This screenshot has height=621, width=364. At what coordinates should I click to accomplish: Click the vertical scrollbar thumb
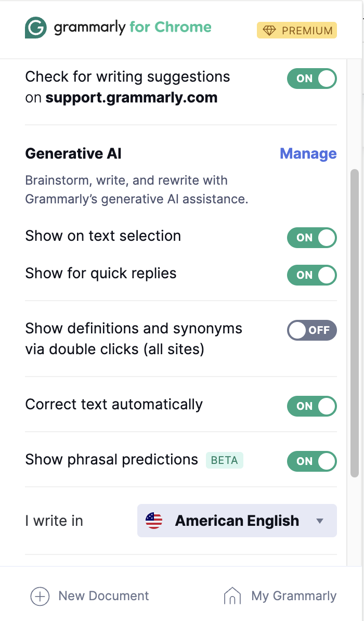tap(355, 322)
